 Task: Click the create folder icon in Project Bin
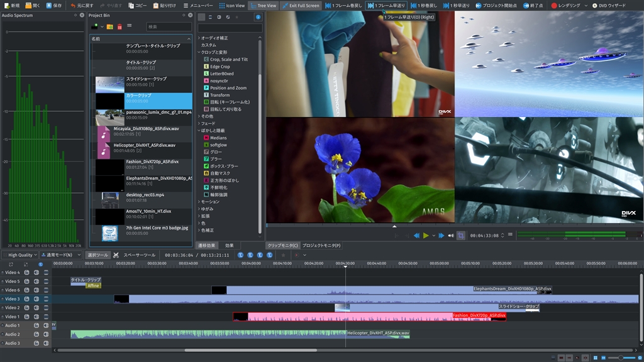110,27
